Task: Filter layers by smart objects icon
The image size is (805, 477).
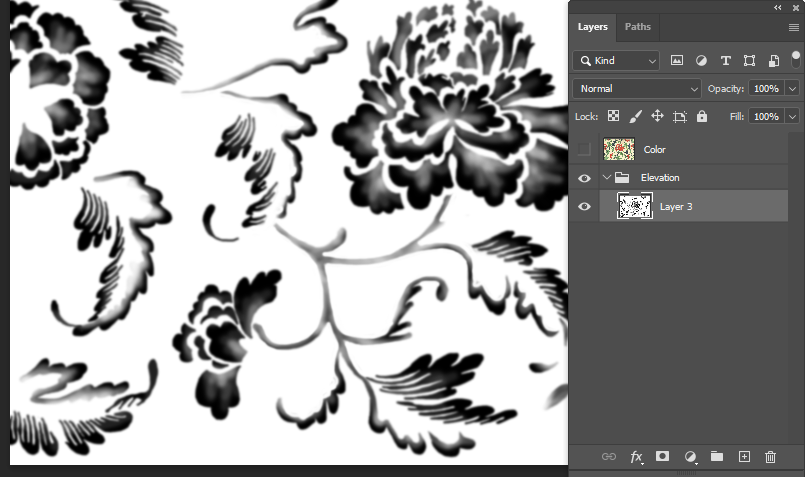Action: coord(774,61)
